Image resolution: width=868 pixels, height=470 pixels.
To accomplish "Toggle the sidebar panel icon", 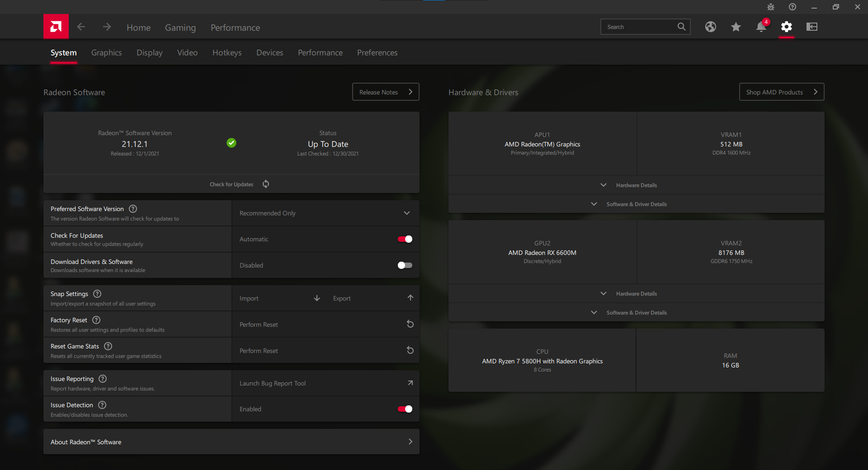I will (812, 27).
